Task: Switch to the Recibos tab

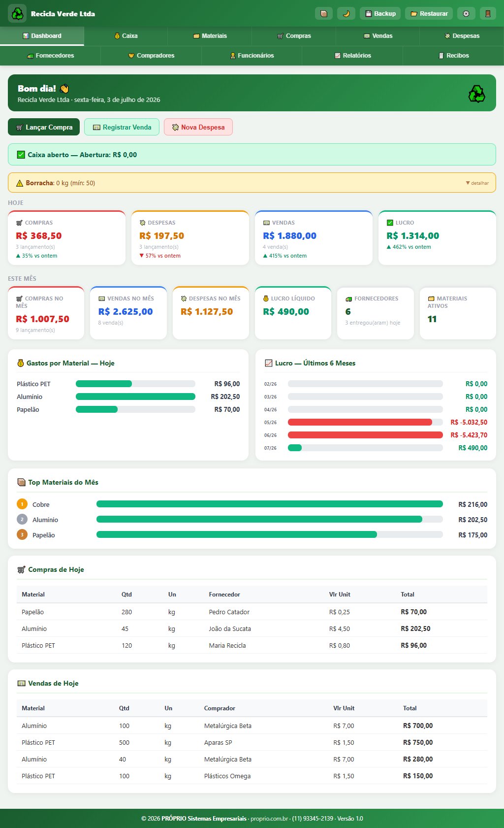Action: (x=453, y=56)
